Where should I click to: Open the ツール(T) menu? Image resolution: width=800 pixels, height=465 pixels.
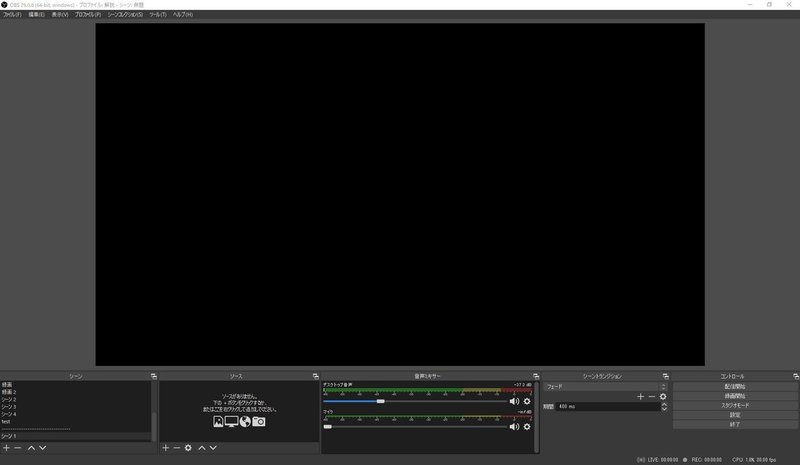(x=158, y=15)
